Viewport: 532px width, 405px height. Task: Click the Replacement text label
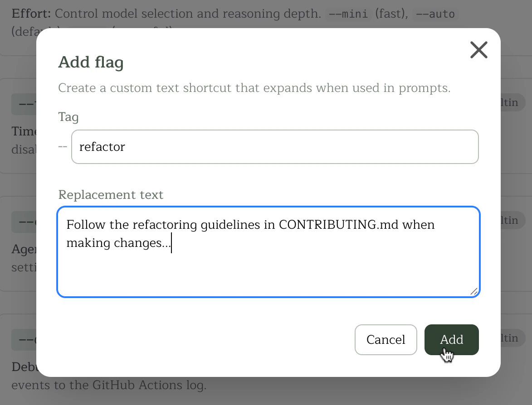111,194
